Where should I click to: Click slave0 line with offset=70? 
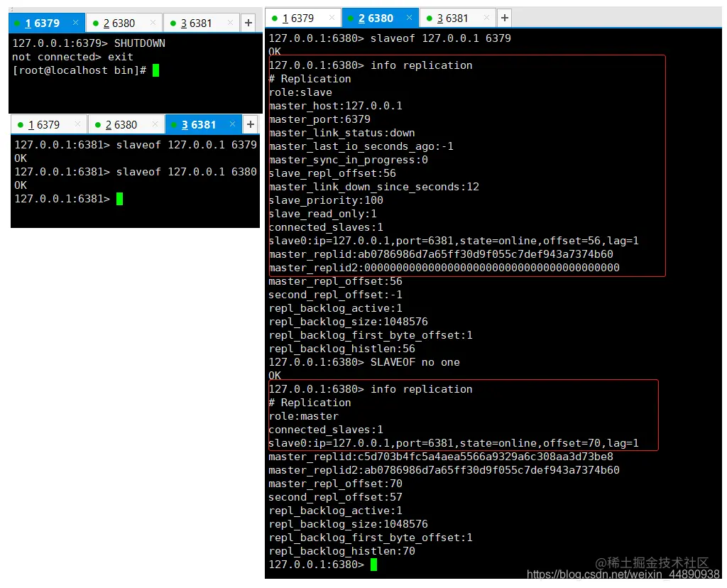click(x=454, y=443)
